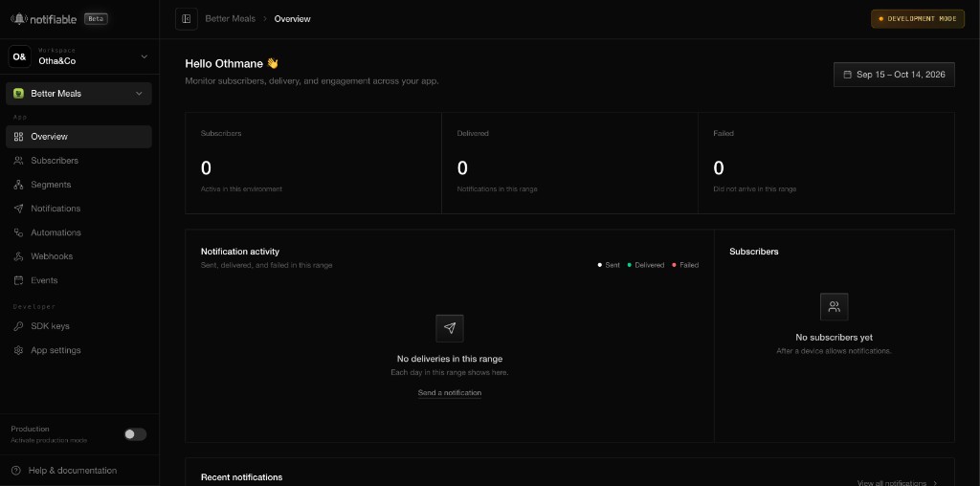
Task: Click the paper plane icon in activity panel
Action: (x=450, y=328)
